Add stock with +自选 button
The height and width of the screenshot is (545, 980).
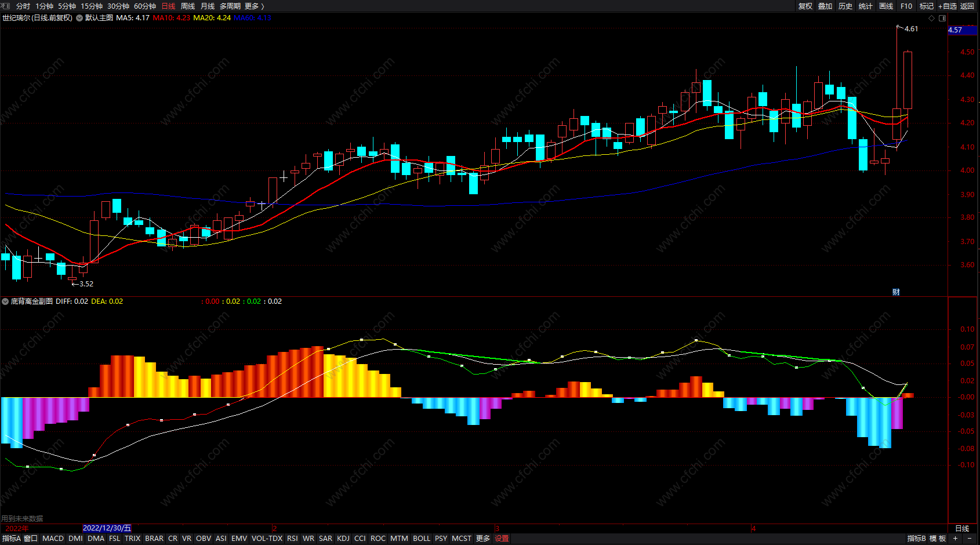(948, 6)
